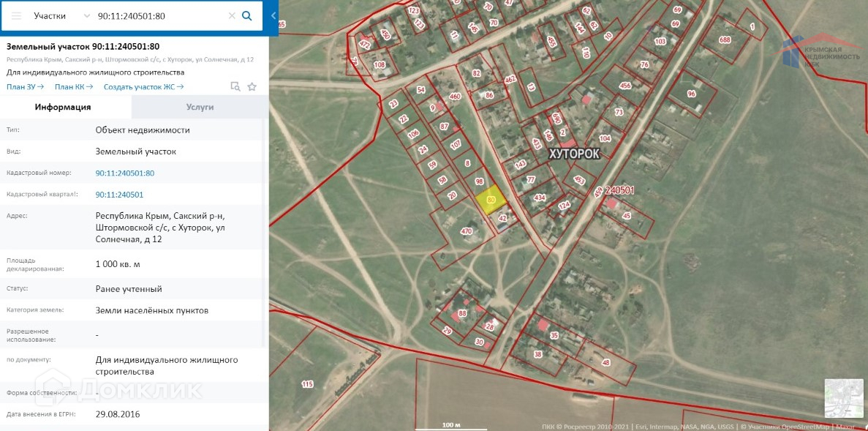Open the hamburger menu in search bar
The height and width of the screenshot is (431, 868).
17,16
